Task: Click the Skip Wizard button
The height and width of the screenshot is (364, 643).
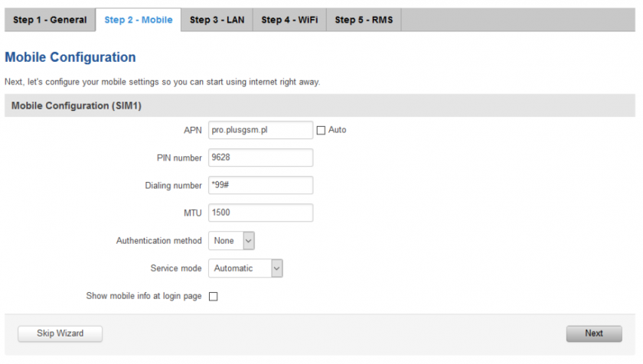Action: tap(60, 333)
